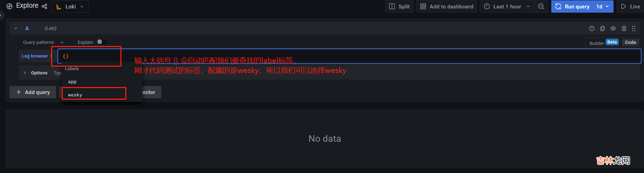Open the query help icon

pos(592,28)
